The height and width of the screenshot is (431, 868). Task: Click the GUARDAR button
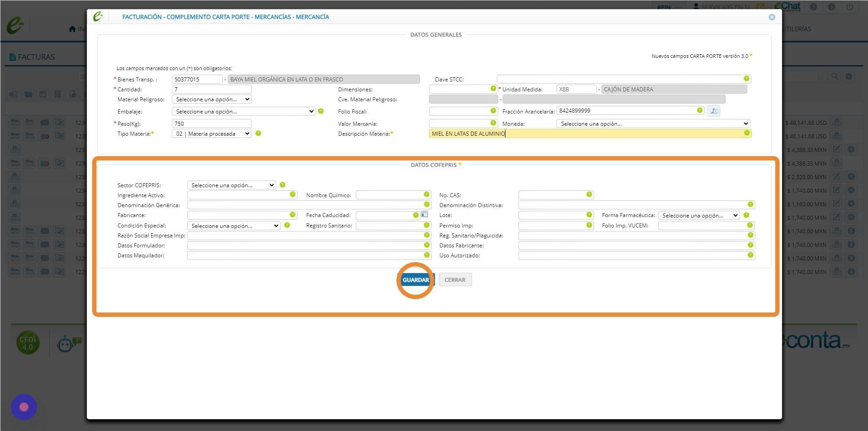416,280
